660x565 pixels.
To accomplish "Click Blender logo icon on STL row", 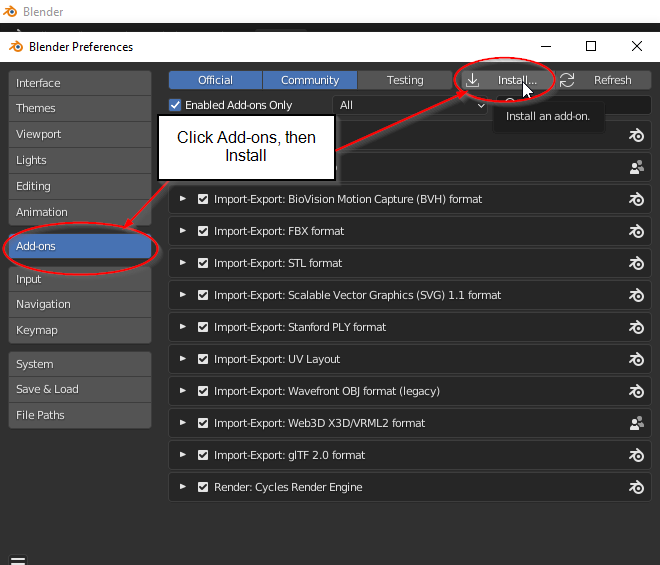I will click(636, 263).
